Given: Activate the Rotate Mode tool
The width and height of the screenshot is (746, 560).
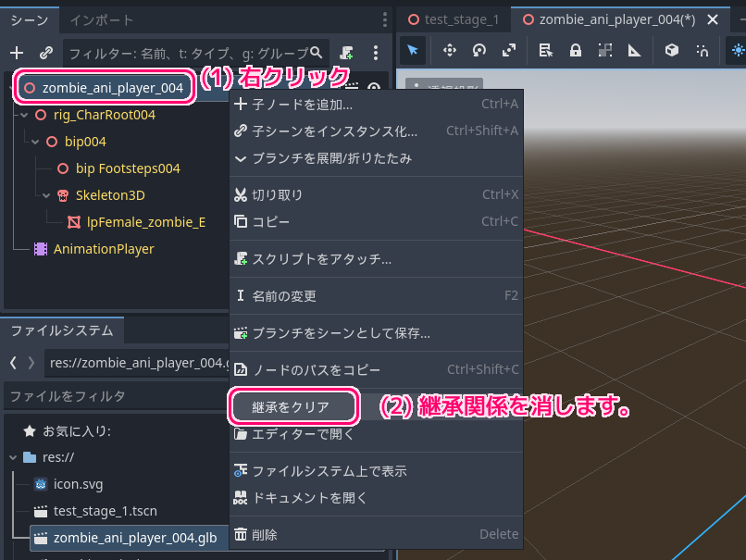Looking at the screenshot, I should 479,51.
